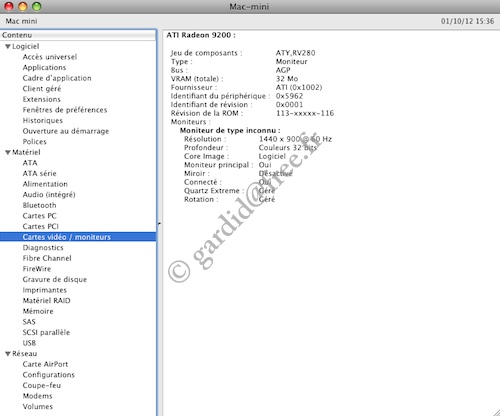Click the Contenu column header
The image size is (500, 416).
coord(78,35)
